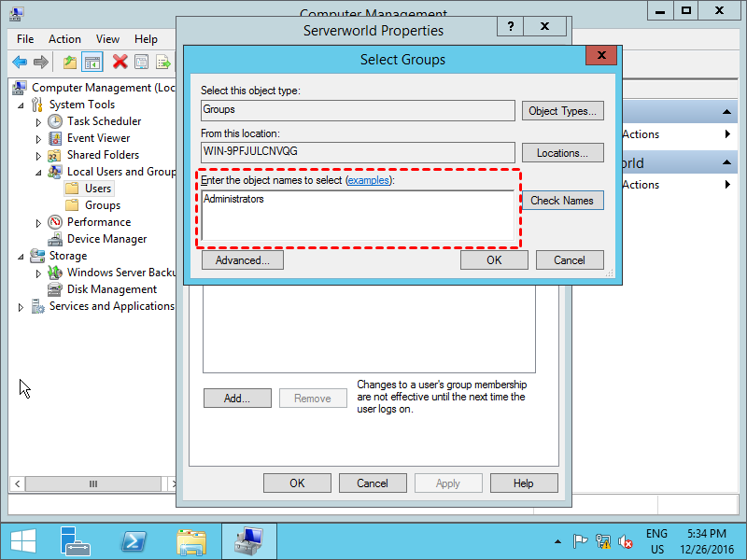Click the Windows Start button
This screenshot has height=560, width=747.
22,541
